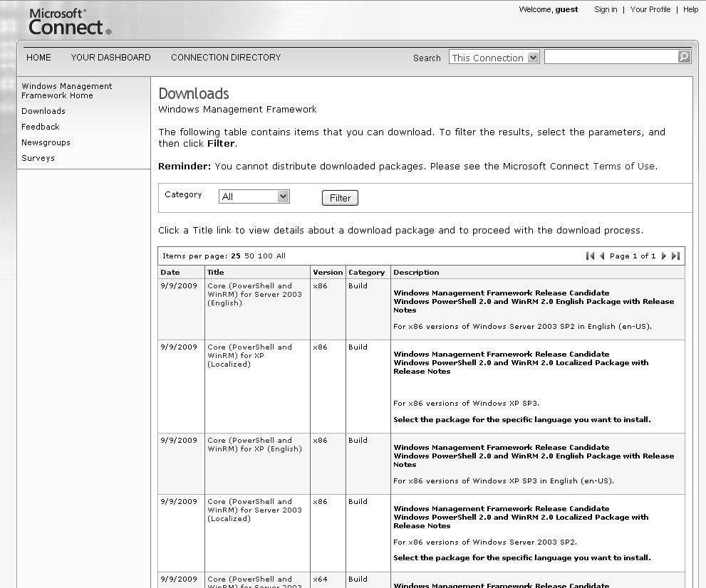Open Downloads in the sidebar
The image size is (706, 588).
(x=43, y=111)
